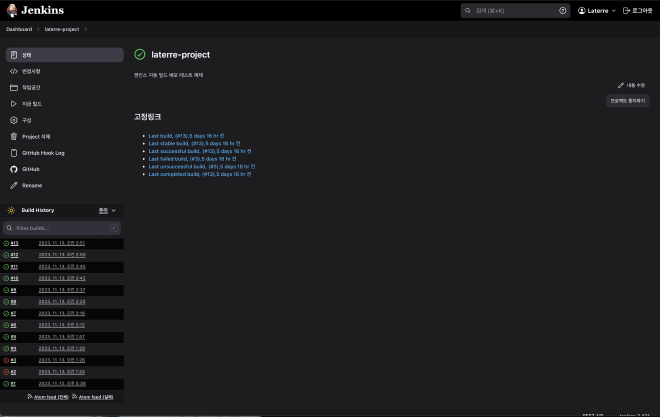Open the Build History trend dropdown
660x417 pixels.
click(x=107, y=210)
